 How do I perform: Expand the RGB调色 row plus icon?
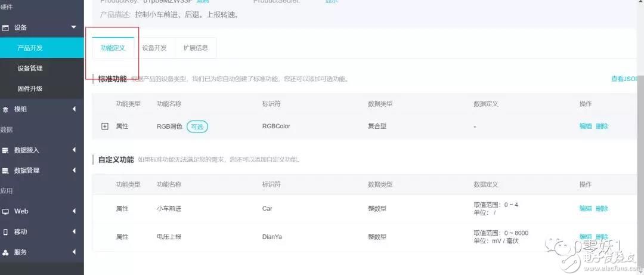105,126
